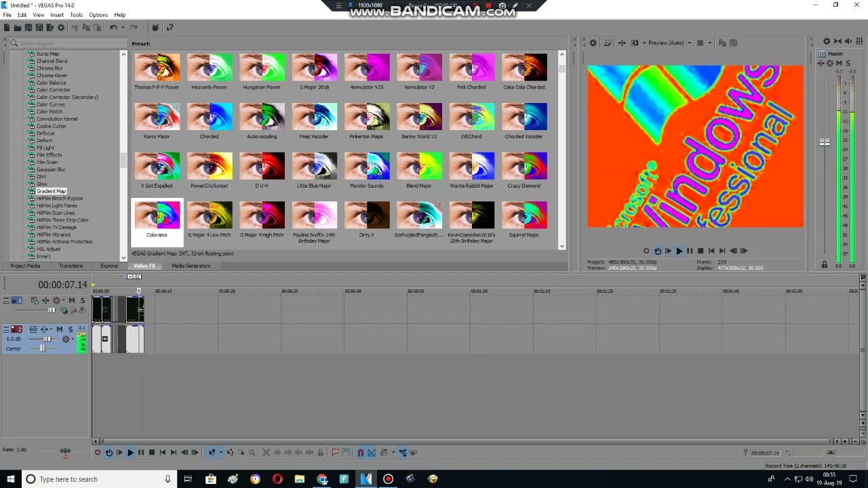Click the Save project icon
868x488 pixels.
pyautogui.click(x=28, y=27)
